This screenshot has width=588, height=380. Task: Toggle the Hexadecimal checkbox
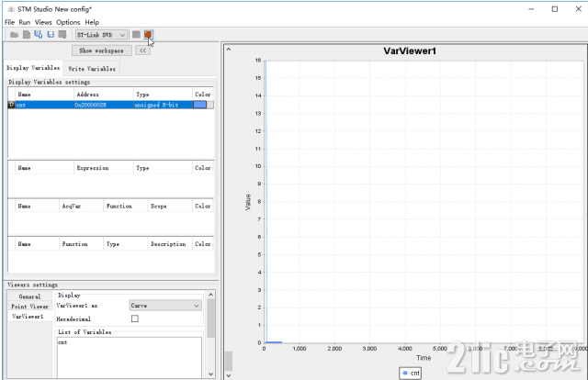135,319
